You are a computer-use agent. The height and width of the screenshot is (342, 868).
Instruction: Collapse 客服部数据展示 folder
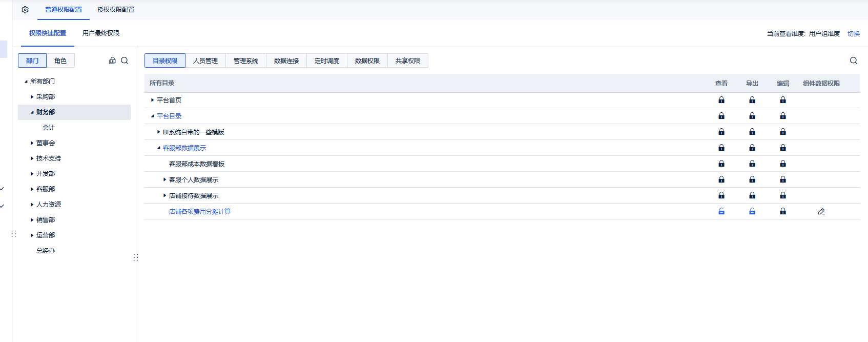pyautogui.click(x=159, y=148)
